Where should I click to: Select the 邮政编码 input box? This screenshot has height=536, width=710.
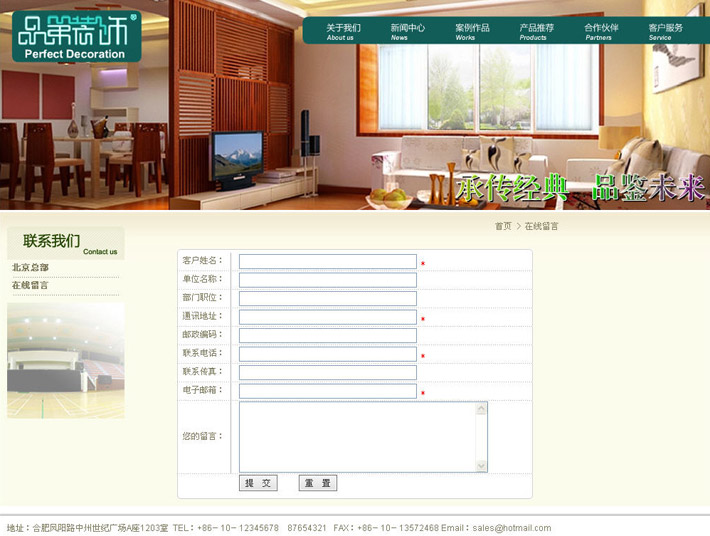(327, 335)
